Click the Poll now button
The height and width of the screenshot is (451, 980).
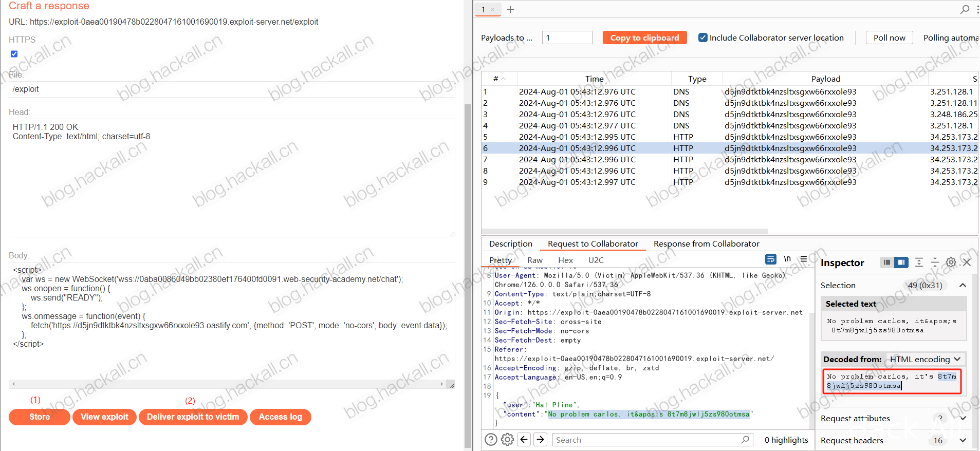click(890, 37)
